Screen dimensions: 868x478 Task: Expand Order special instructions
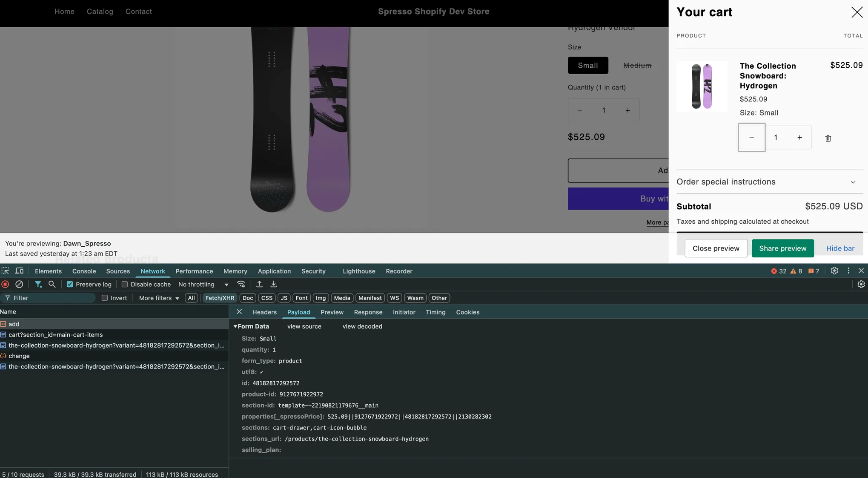tap(769, 182)
